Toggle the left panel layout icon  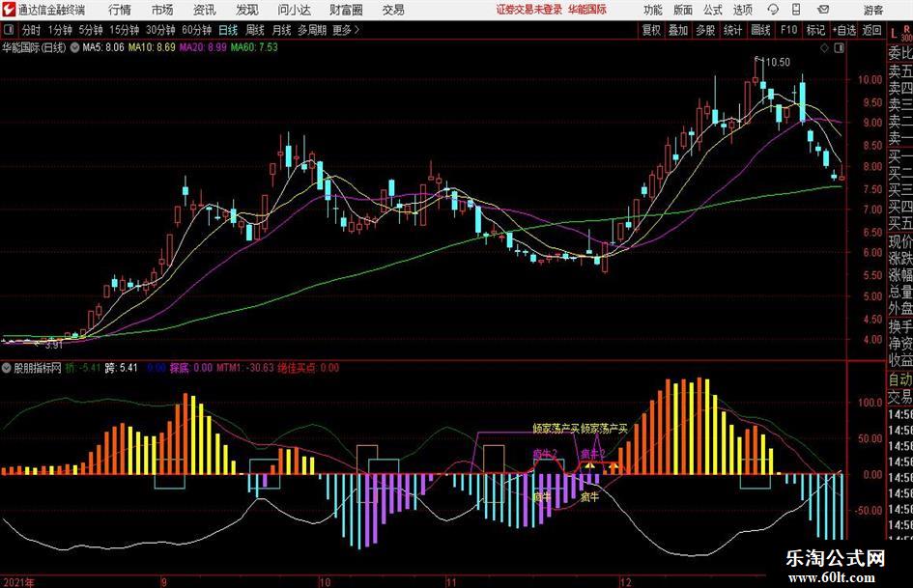(8, 30)
